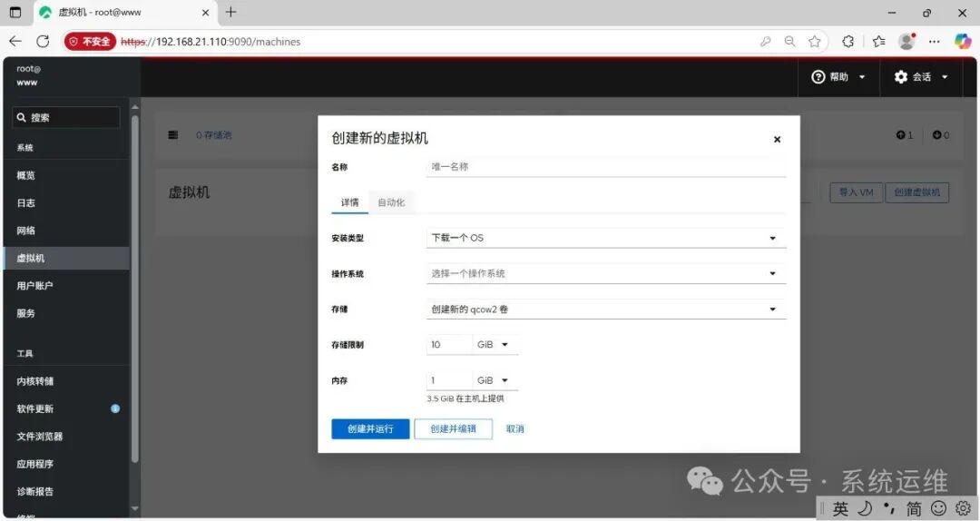The height and width of the screenshot is (521, 980).
Task: Click the 创建并编辑 button
Action: pyautogui.click(x=453, y=428)
